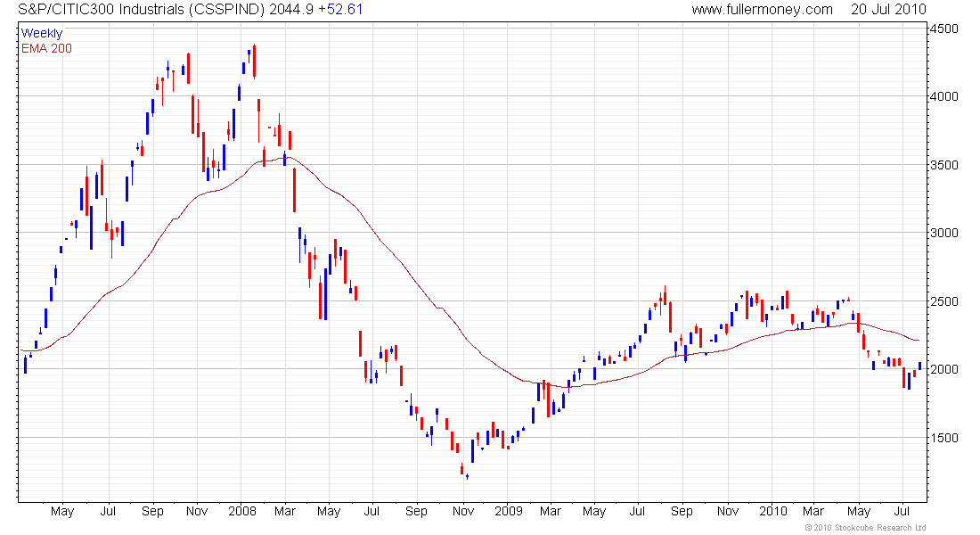The height and width of the screenshot is (535, 980).
Task: Open the www.fullermoney.com website text
Action: click(762, 10)
